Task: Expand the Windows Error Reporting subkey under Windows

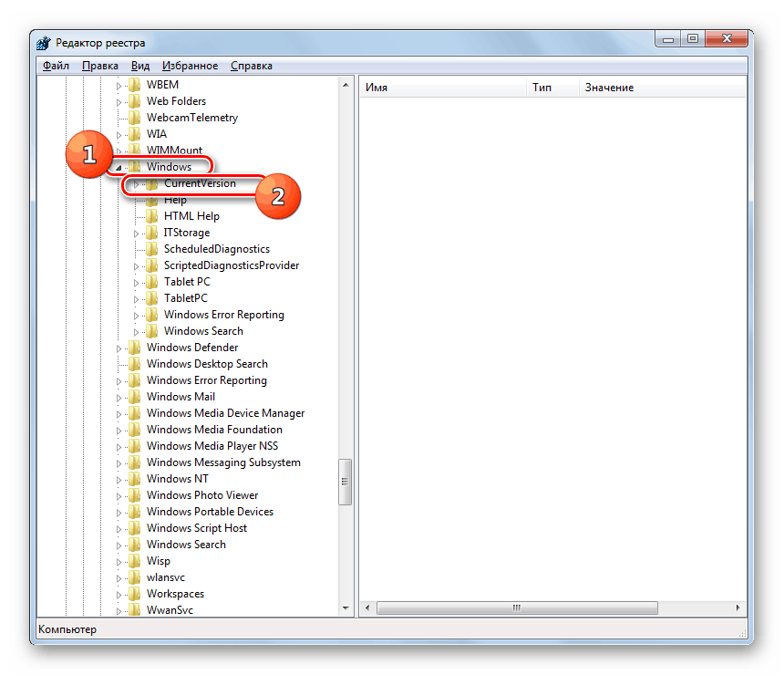Action: [136, 316]
